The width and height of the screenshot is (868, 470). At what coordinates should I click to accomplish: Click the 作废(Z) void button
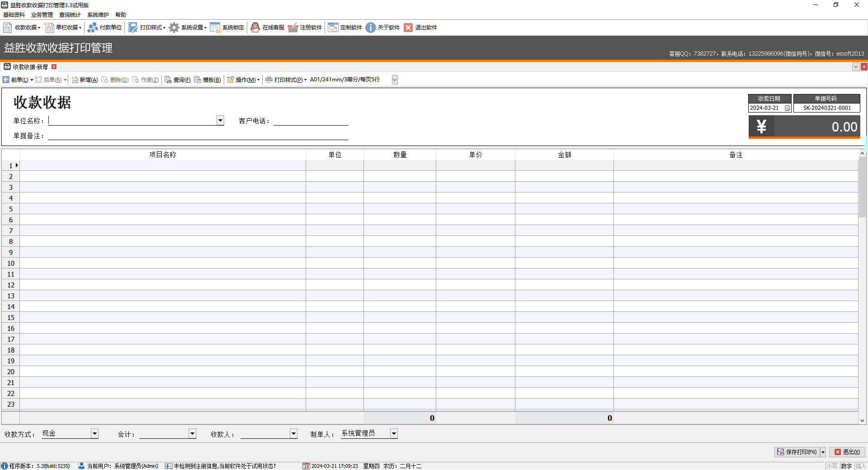[x=146, y=80]
